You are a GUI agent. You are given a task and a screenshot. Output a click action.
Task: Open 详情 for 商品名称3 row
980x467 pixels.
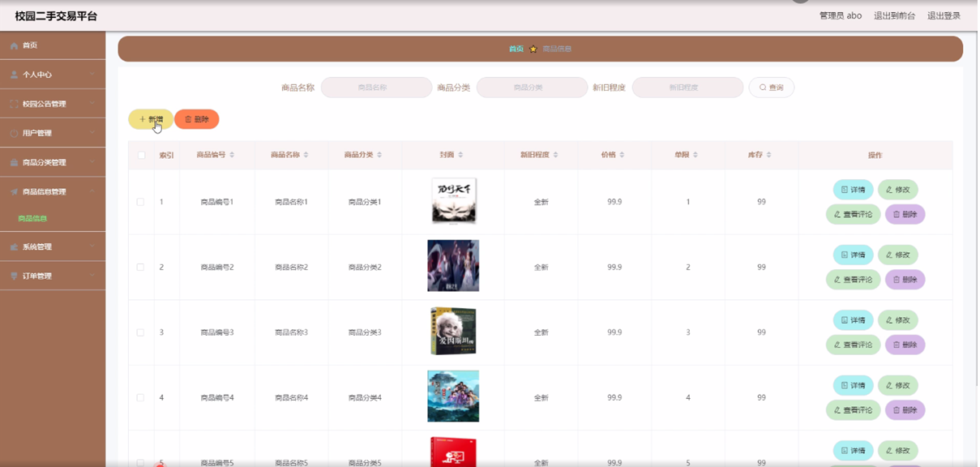853,320
